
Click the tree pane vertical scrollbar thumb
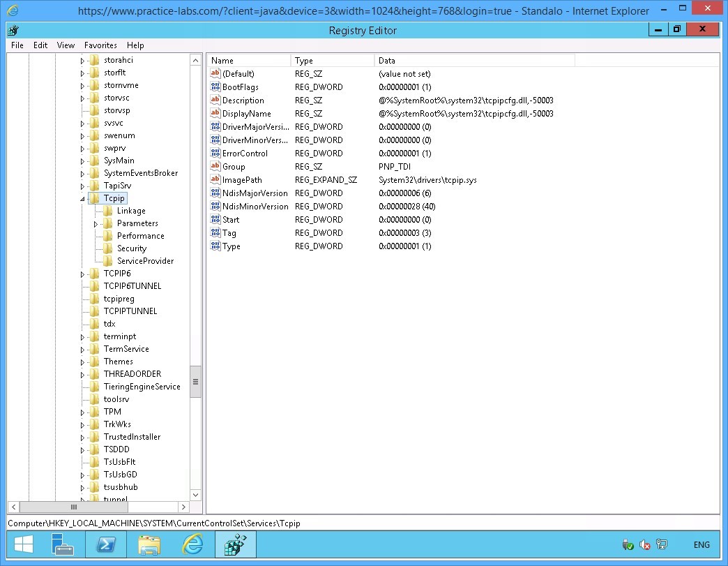pos(195,382)
